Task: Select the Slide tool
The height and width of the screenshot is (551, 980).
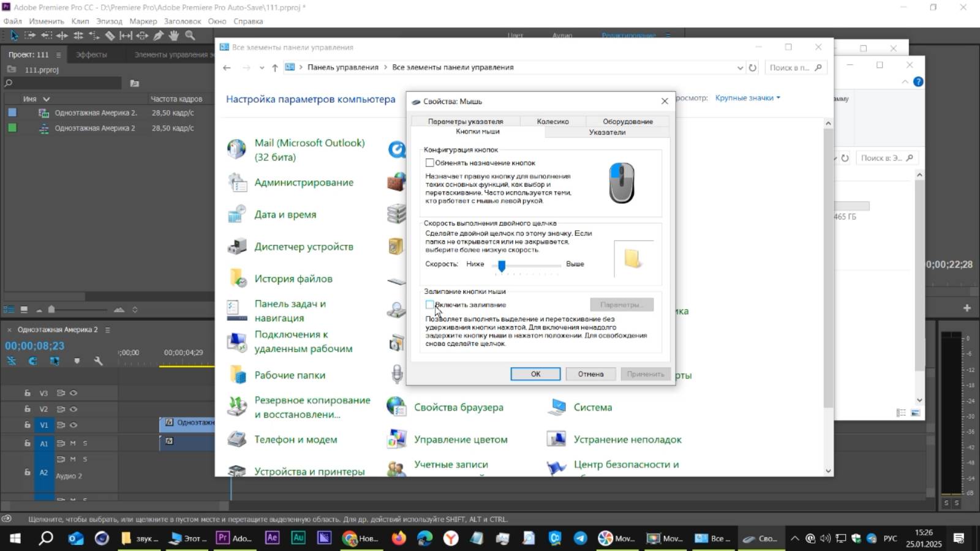Action: 142,36
